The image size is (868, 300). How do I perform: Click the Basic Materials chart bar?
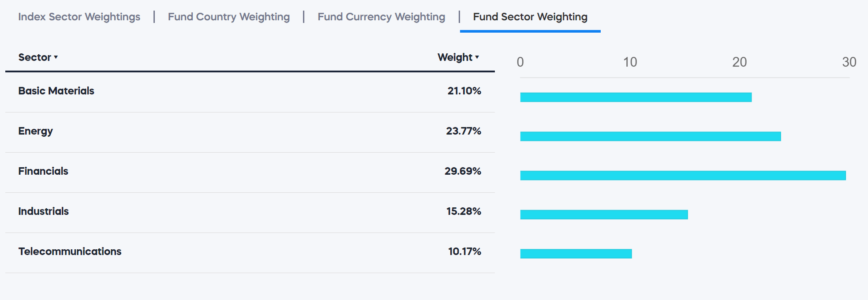pos(636,97)
